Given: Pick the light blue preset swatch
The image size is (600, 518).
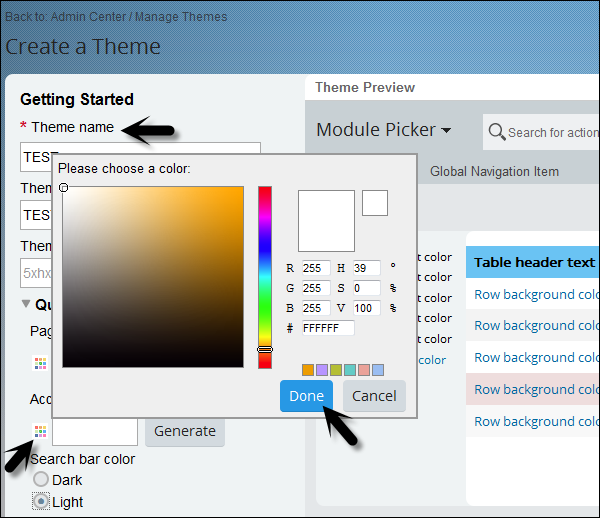Looking at the screenshot, I should click(x=378, y=370).
